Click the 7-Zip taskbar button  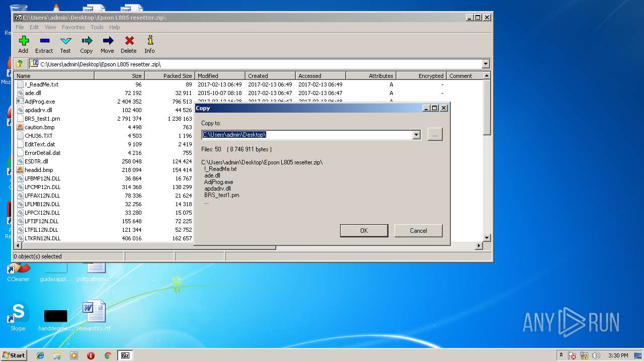[x=125, y=355]
